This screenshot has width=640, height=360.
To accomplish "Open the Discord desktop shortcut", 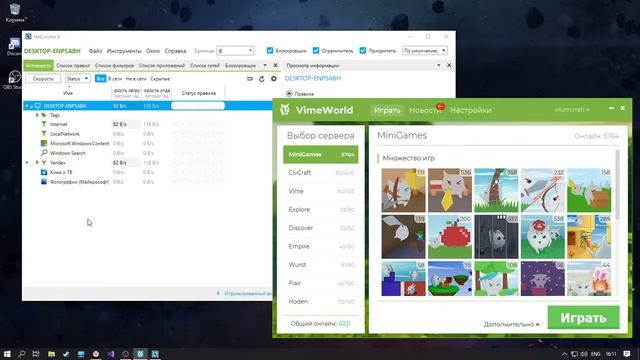I will coord(14,47).
